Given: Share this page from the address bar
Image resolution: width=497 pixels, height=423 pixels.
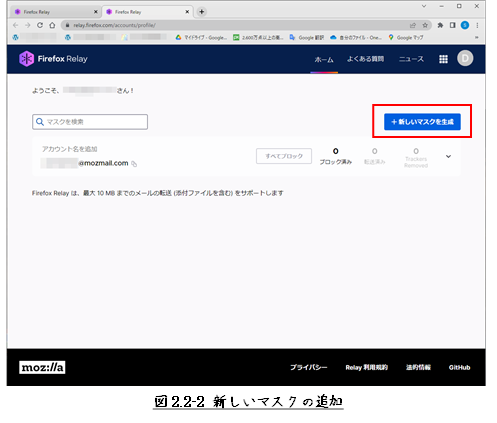Looking at the screenshot, I should pos(413,25).
